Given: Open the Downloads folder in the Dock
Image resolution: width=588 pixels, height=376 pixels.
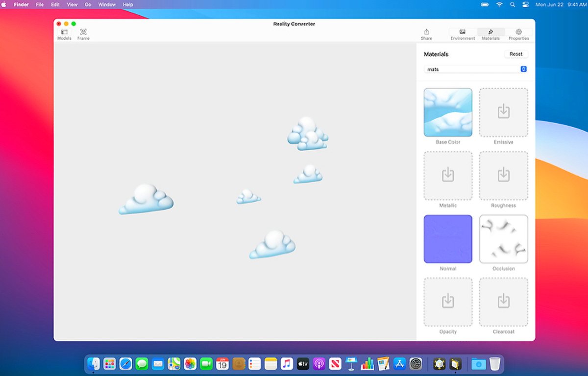Looking at the screenshot, I should 478,364.
